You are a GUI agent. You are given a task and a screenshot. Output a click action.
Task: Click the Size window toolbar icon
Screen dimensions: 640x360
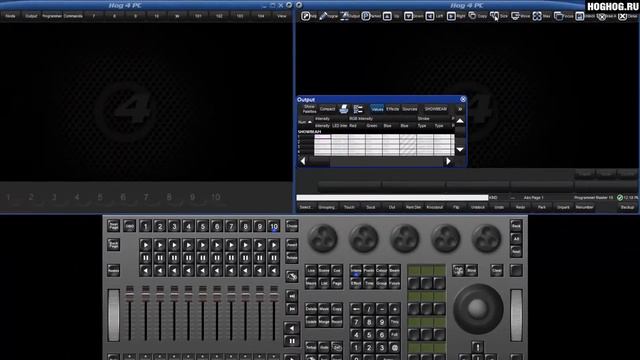click(x=494, y=16)
